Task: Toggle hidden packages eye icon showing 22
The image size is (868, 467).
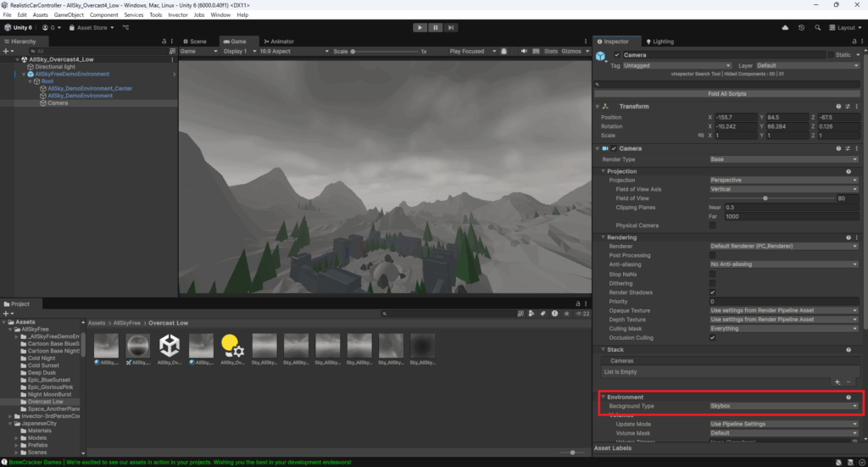Action: tap(582, 314)
